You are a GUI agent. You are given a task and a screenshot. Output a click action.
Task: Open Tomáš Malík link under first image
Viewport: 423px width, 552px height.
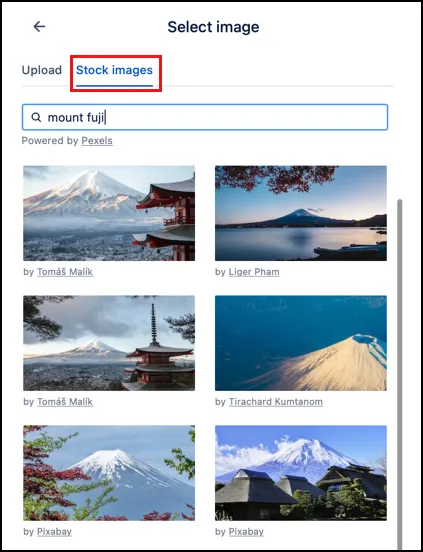click(x=65, y=272)
